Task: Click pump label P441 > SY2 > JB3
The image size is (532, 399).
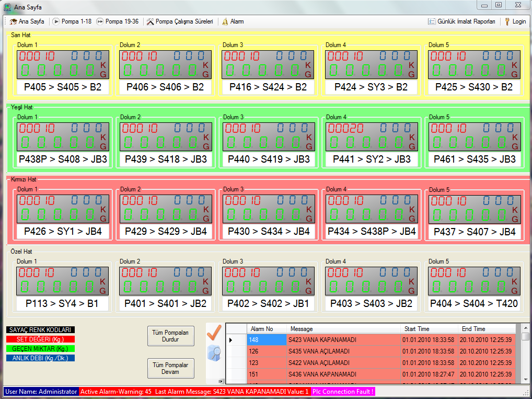Action: tap(372, 159)
